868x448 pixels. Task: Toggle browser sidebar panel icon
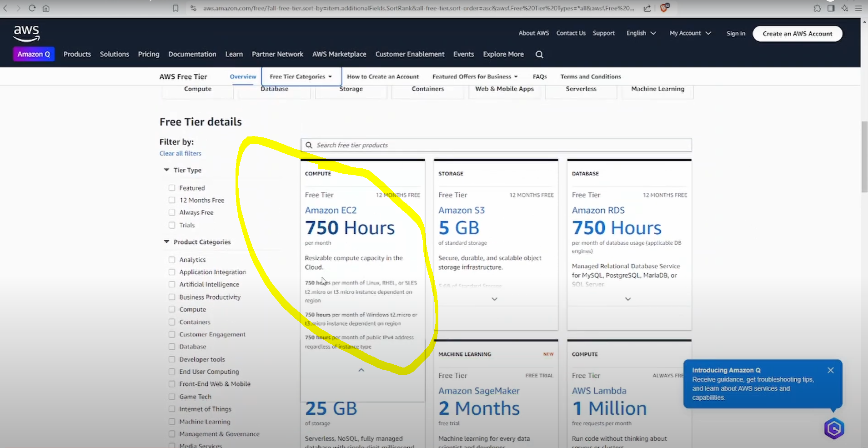[831, 8]
